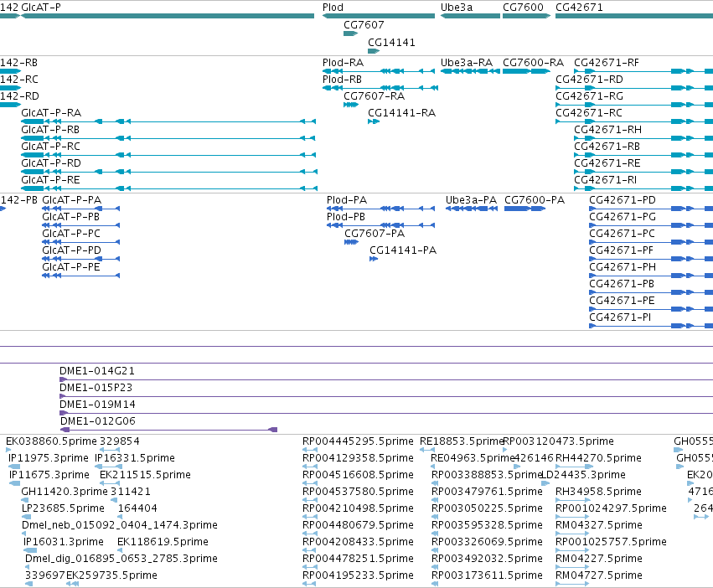Open the CG14141-PA protein label
The image size is (713, 588).
point(403,250)
